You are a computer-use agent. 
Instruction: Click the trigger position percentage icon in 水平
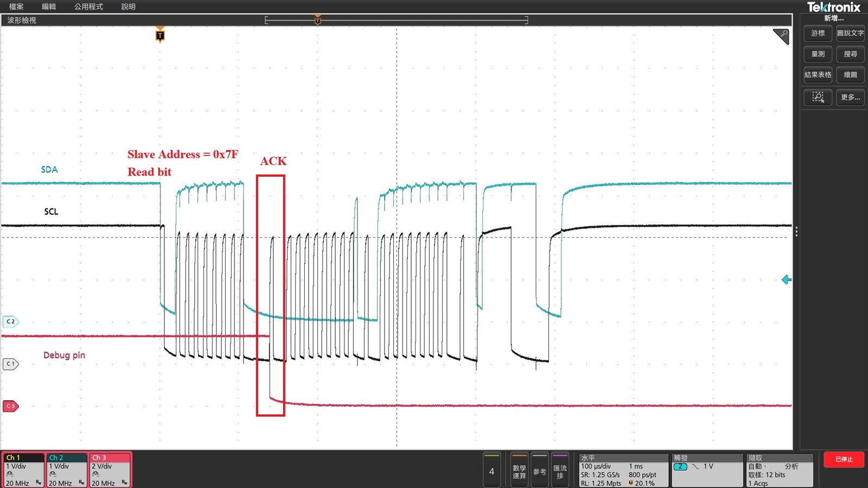click(631, 483)
